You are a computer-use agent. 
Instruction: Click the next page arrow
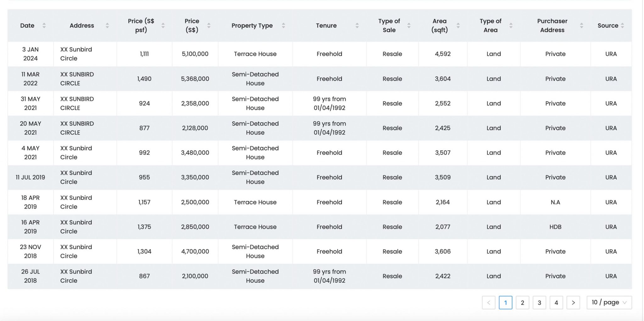(x=573, y=302)
